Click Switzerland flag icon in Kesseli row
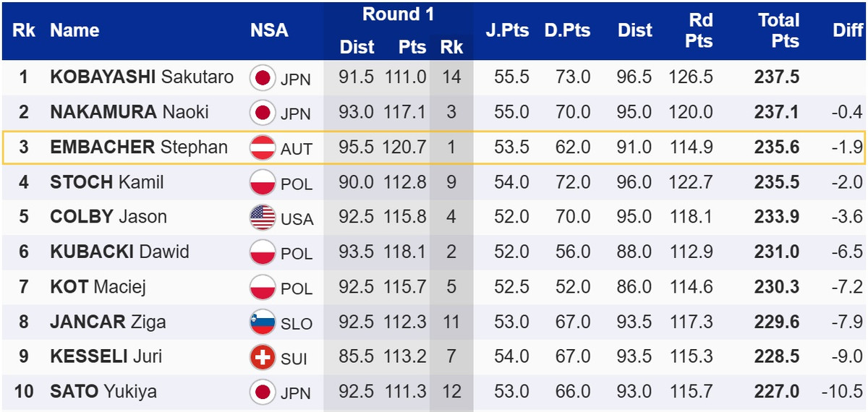Screen dimensions: 868x412 click(x=261, y=357)
